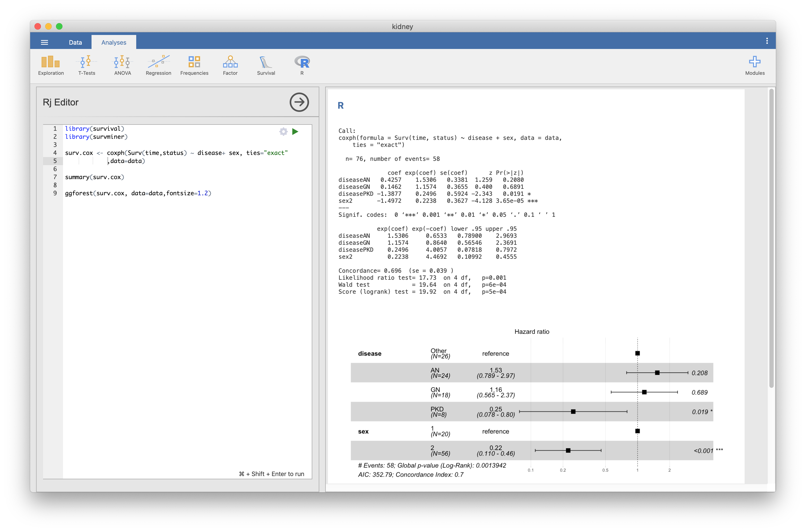This screenshot has width=806, height=532.
Task: Open the three-dot options menu
Action: pos(767,41)
